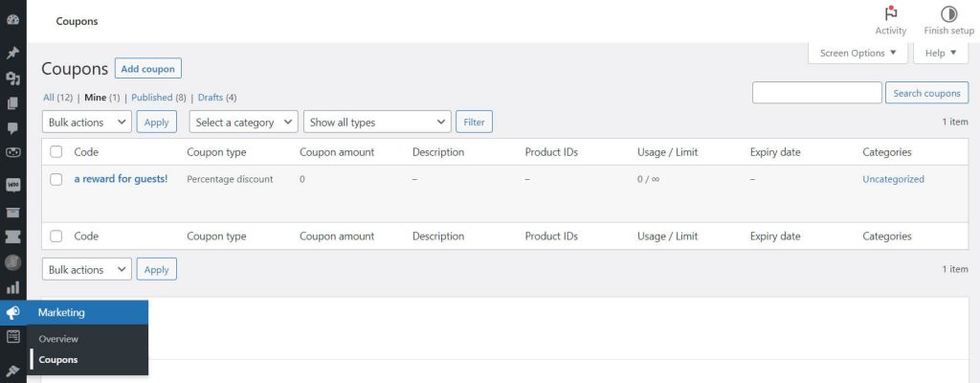Toggle select-all checkbox in table footer
This screenshot has height=383, width=980.
(56, 237)
